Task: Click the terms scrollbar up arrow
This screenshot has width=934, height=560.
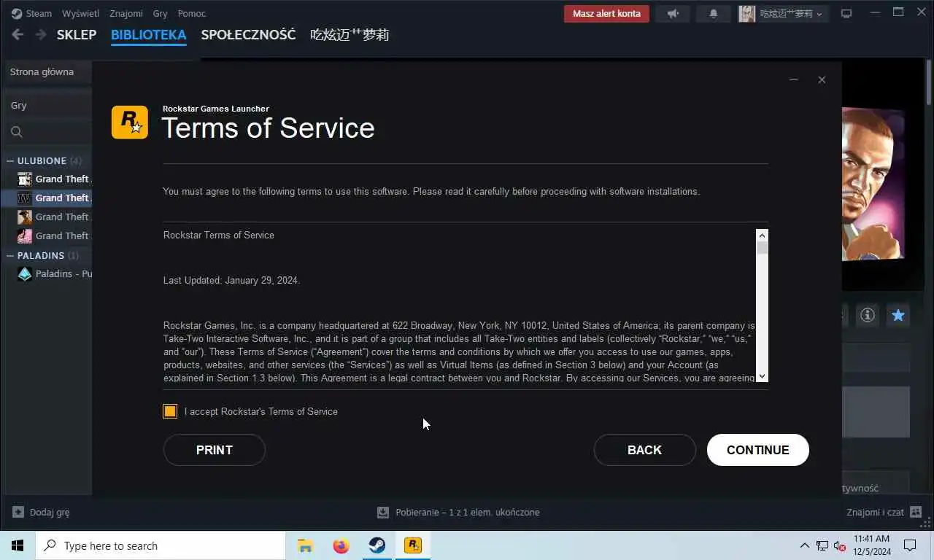Action: point(763,235)
